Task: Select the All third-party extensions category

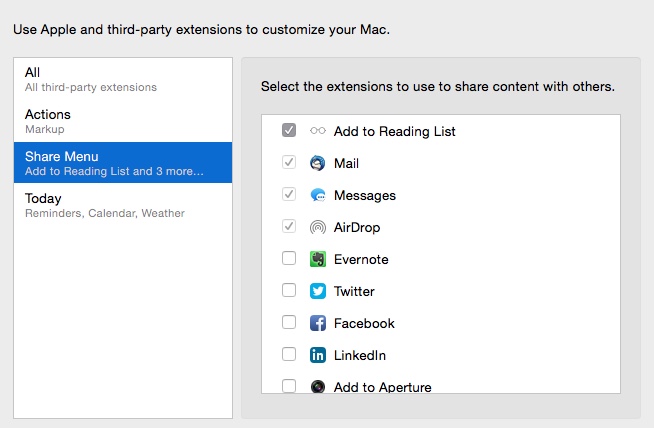Action: 123,79
